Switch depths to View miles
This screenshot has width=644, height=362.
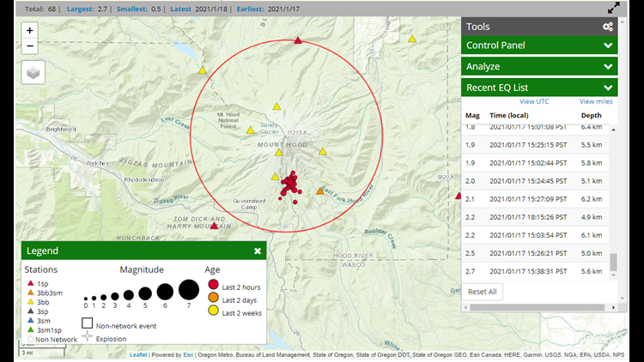tap(596, 101)
